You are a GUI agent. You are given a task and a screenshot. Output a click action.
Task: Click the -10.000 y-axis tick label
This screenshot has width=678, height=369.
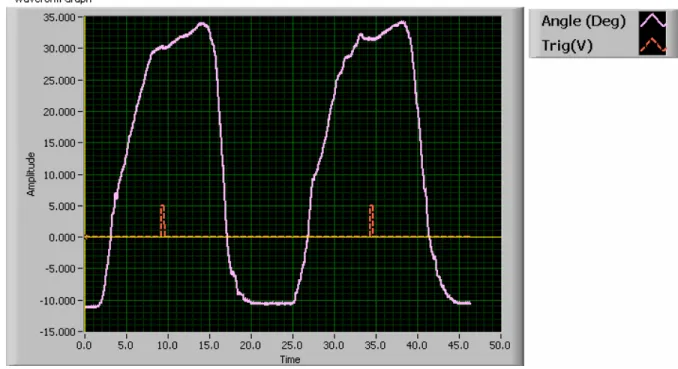point(58,301)
